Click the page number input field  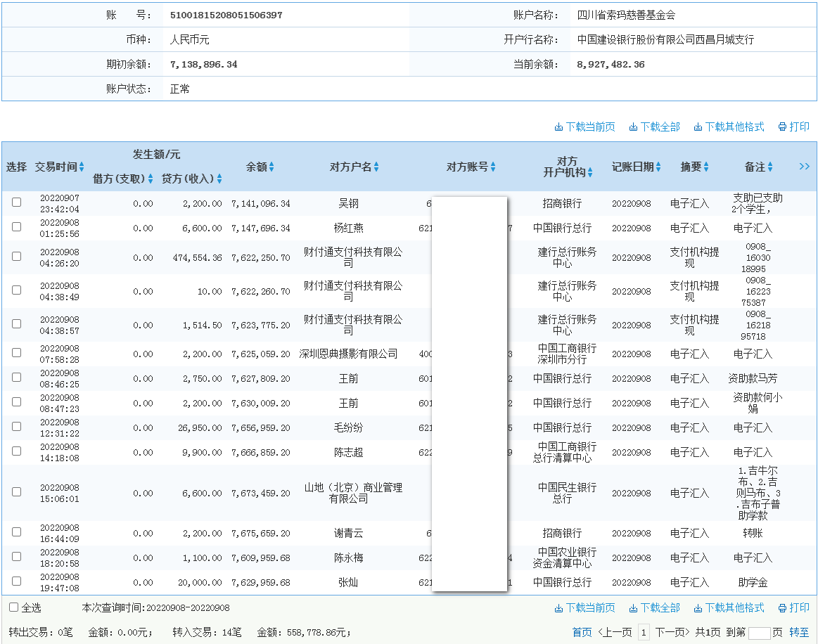point(760,633)
